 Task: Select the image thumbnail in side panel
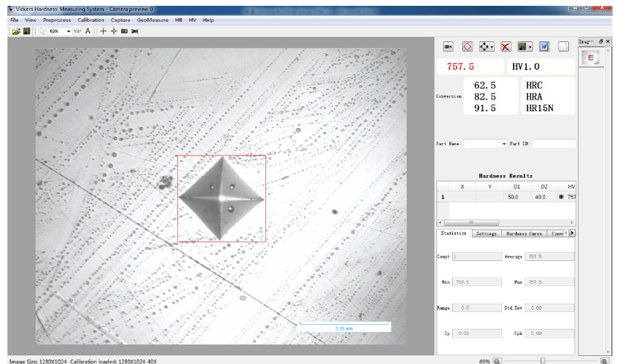click(591, 57)
